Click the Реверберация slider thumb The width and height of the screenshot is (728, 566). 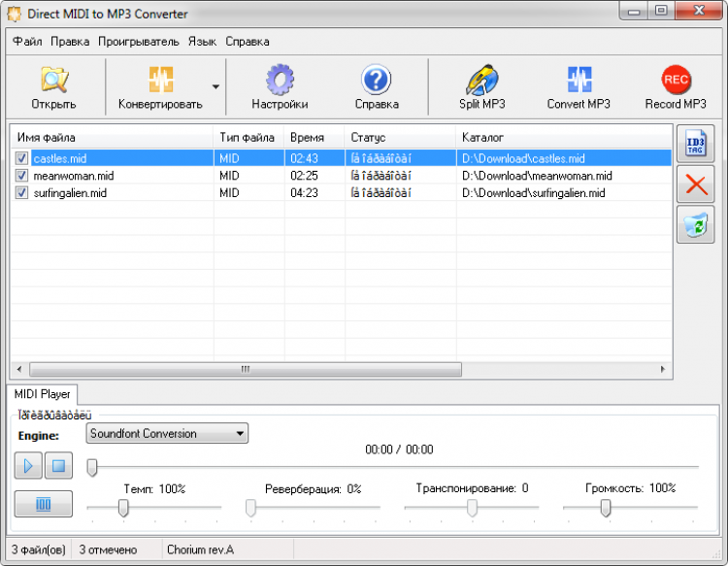coord(250,508)
